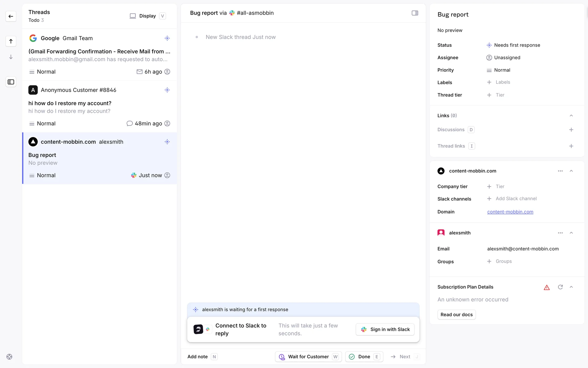Refresh Subscription Plan Details
The width and height of the screenshot is (588, 368).
[560, 287]
